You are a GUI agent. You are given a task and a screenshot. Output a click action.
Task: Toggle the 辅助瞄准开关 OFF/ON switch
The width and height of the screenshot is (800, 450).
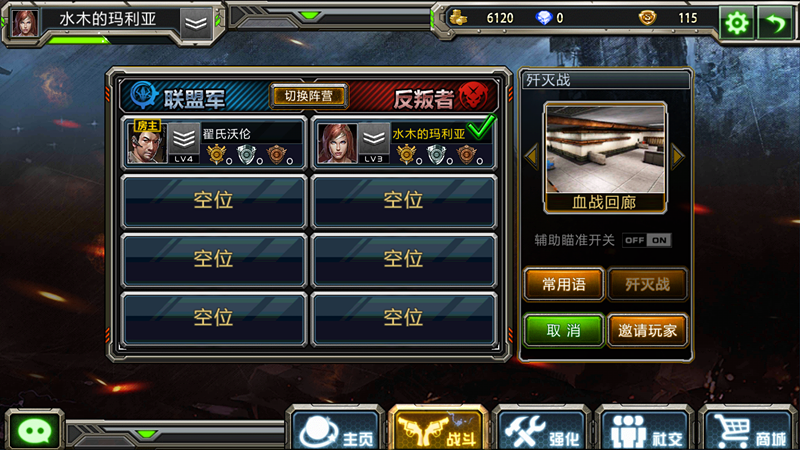[646, 240]
